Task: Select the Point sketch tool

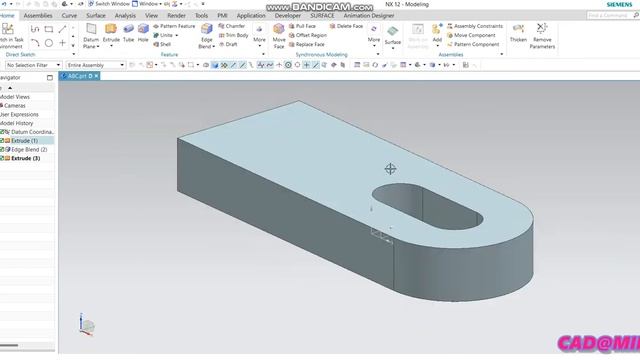Action: tap(62, 43)
